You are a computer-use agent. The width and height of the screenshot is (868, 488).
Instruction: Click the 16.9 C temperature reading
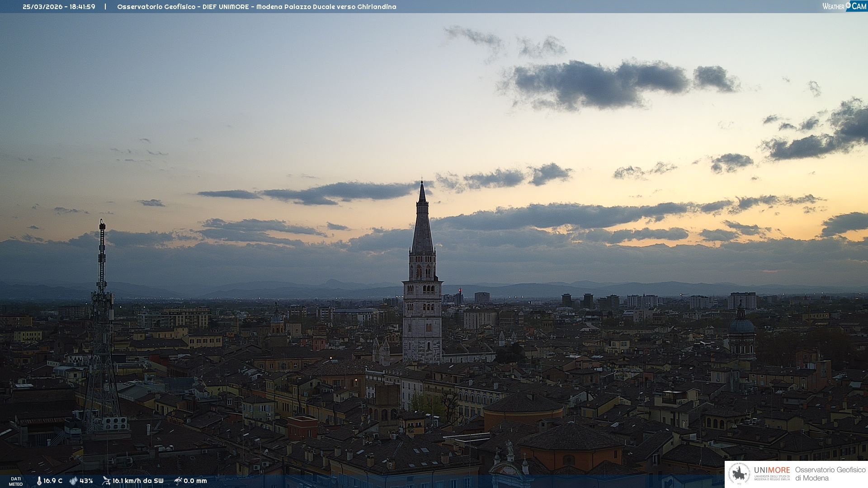click(x=53, y=481)
